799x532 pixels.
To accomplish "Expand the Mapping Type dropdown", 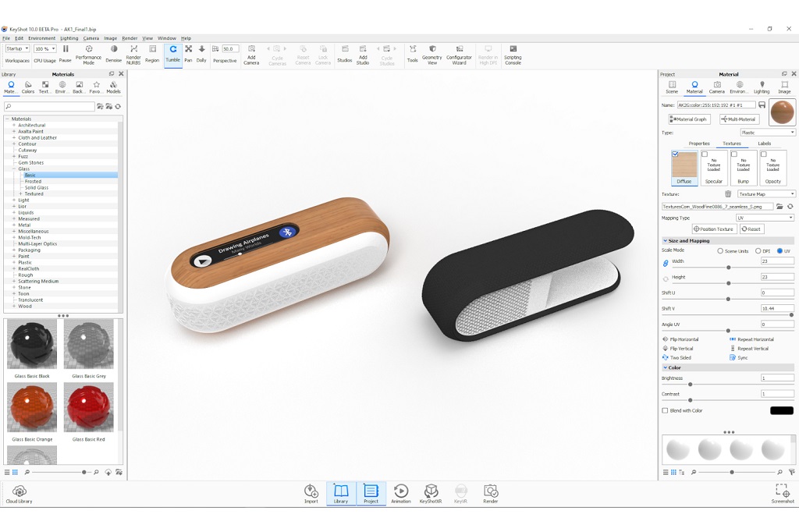I will [x=765, y=218].
